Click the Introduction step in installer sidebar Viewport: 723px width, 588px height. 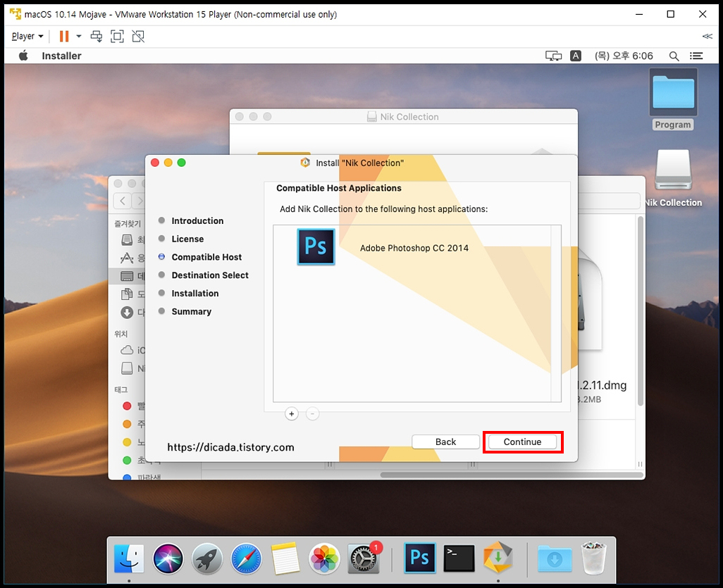(x=197, y=220)
